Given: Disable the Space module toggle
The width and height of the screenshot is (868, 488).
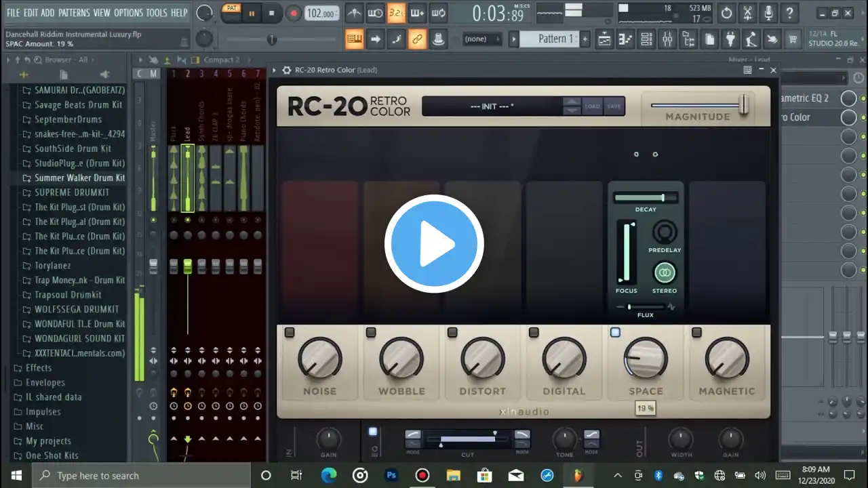Looking at the screenshot, I should click(x=615, y=332).
